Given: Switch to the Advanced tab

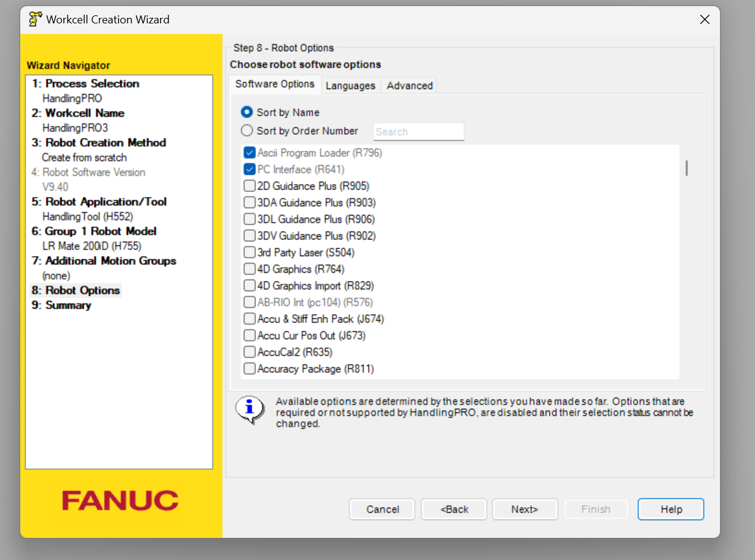Looking at the screenshot, I should 410,86.
